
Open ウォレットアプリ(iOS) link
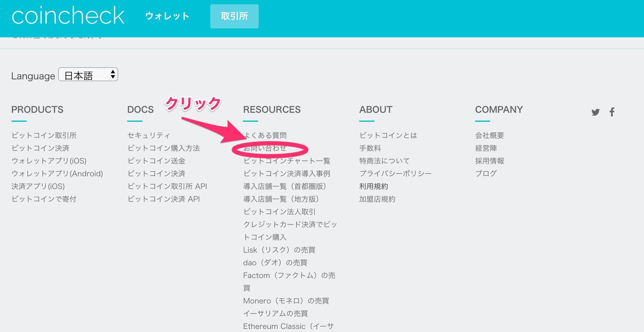point(49,161)
